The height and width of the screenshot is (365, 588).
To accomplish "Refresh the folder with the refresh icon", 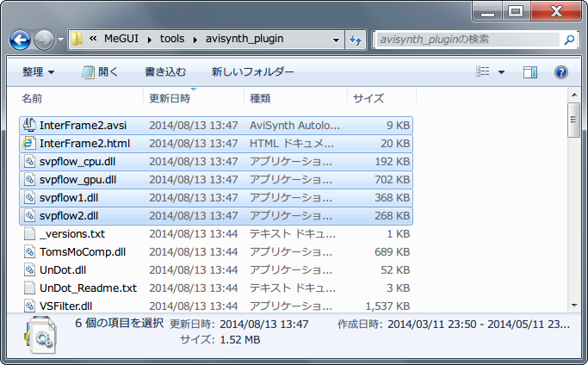I will coord(356,40).
